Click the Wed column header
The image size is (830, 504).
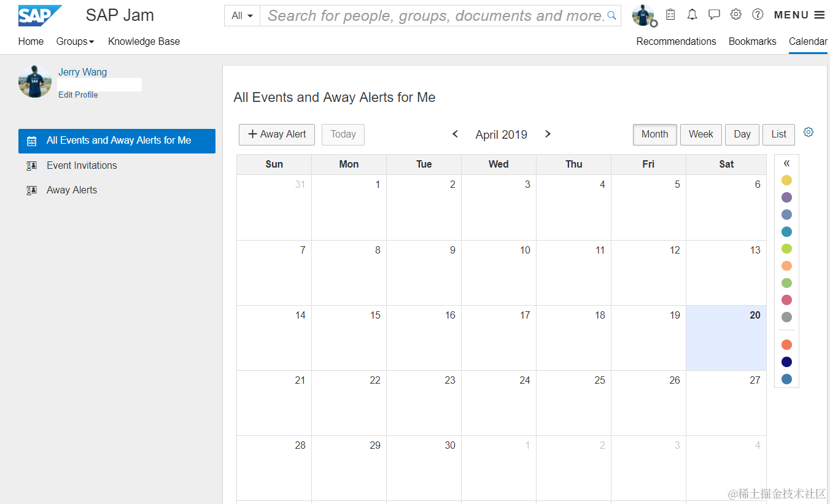[x=498, y=164]
